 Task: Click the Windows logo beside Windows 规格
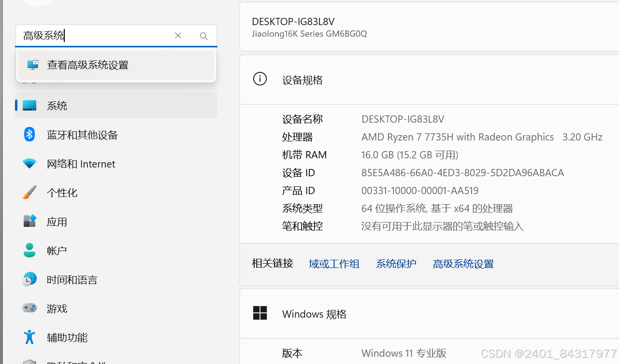click(x=260, y=313)
